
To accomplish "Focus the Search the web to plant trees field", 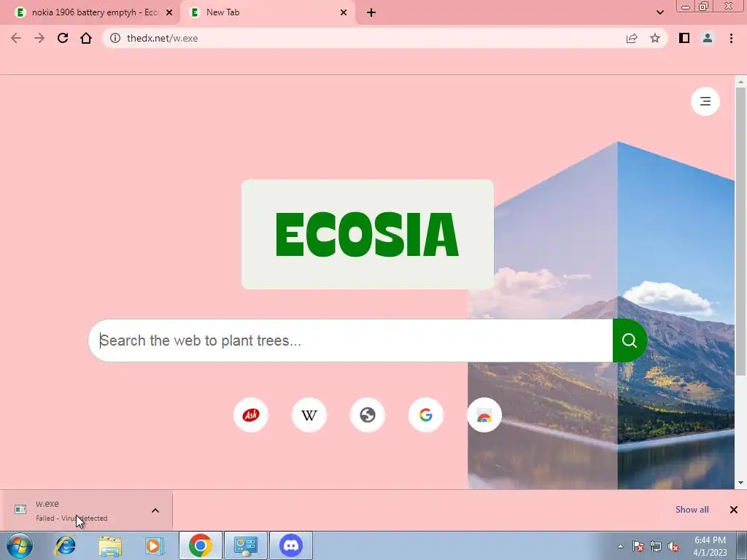I will [x=350, y=341].
